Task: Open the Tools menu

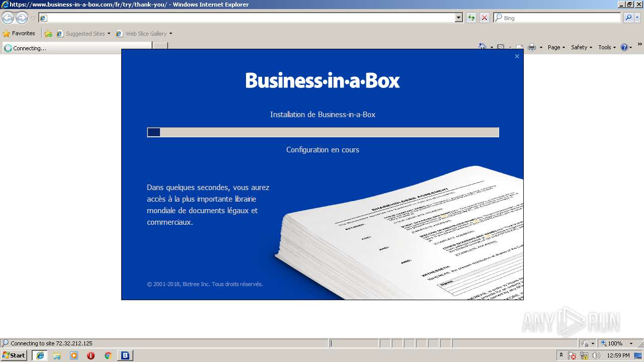Action: click(607, 47)
